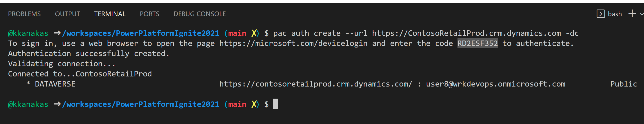Select the TERMINAL tab
644x124 pixels.
click(110, 14)
